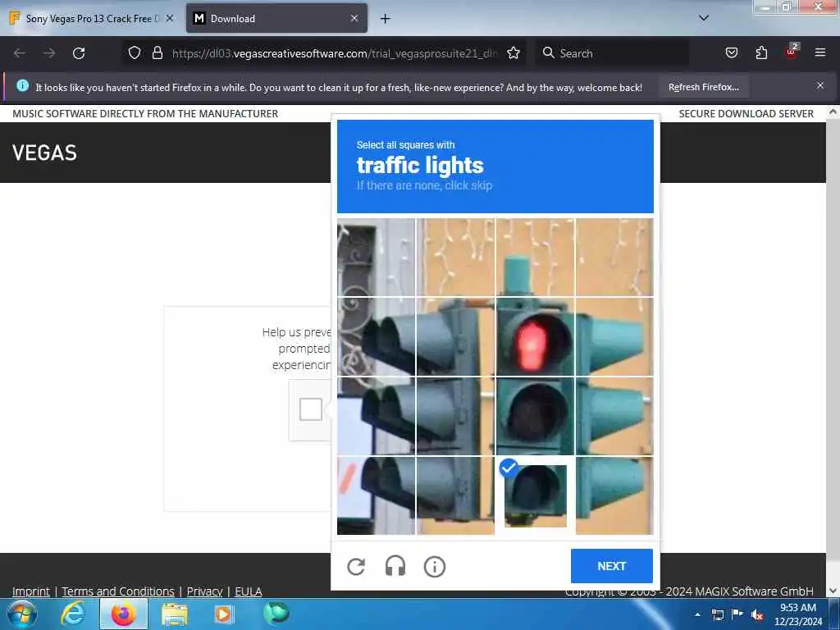This screenshot has height=630, width=840.
Task: Open File Explorer from taskbar
Action: (175, 615)
